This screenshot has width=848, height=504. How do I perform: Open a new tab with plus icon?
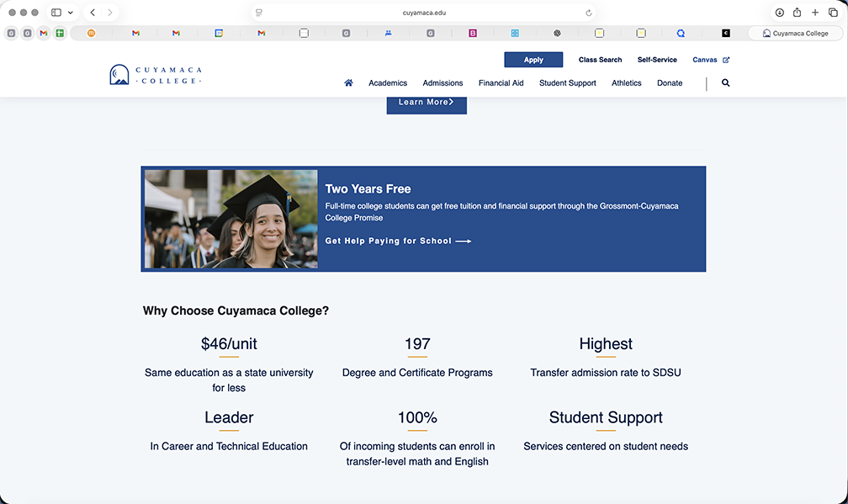(815, 13)
